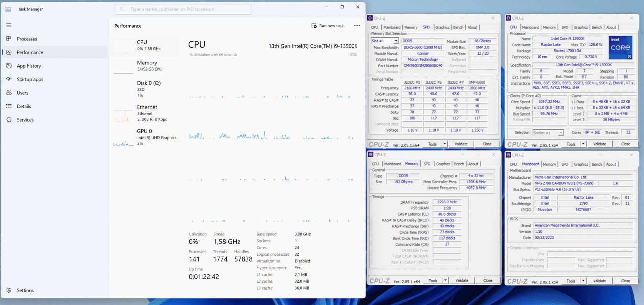Switch to Mainboard tab in SPD window

click(392, 27)
